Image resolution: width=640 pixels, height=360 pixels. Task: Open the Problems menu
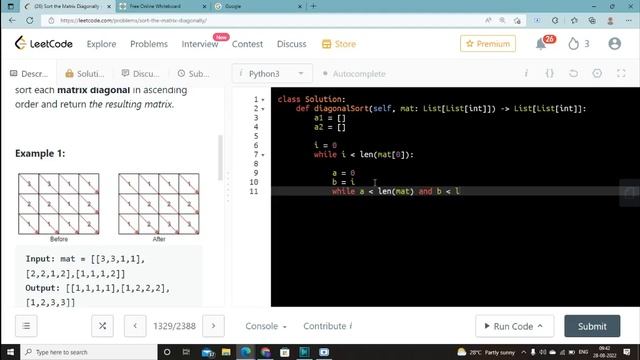tap(149, 44)
